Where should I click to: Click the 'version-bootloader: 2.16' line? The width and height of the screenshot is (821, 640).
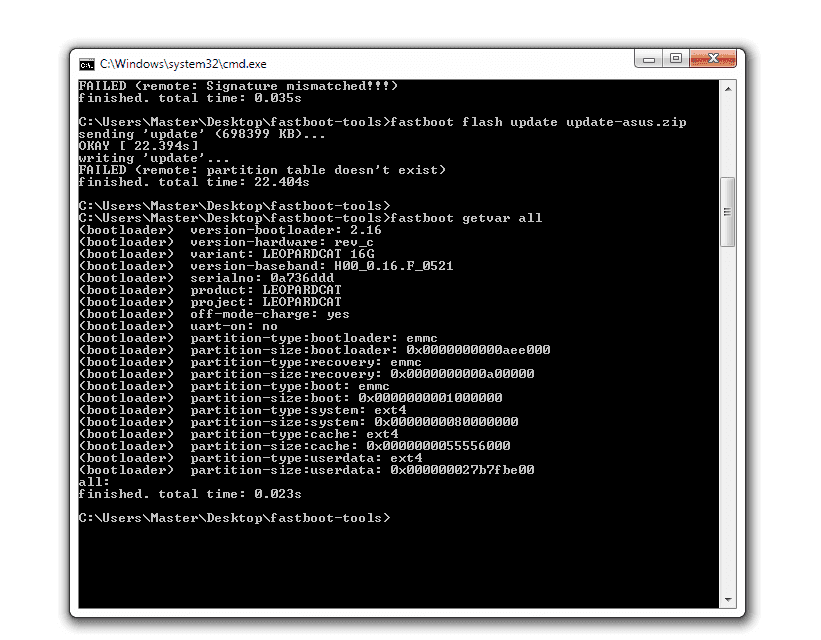click(x=230, y=230)
